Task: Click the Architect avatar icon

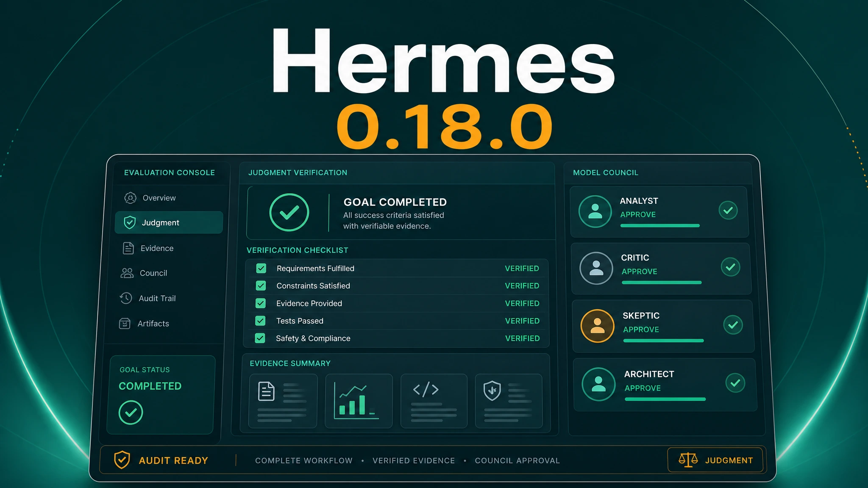Action: (x=598, y=384)
